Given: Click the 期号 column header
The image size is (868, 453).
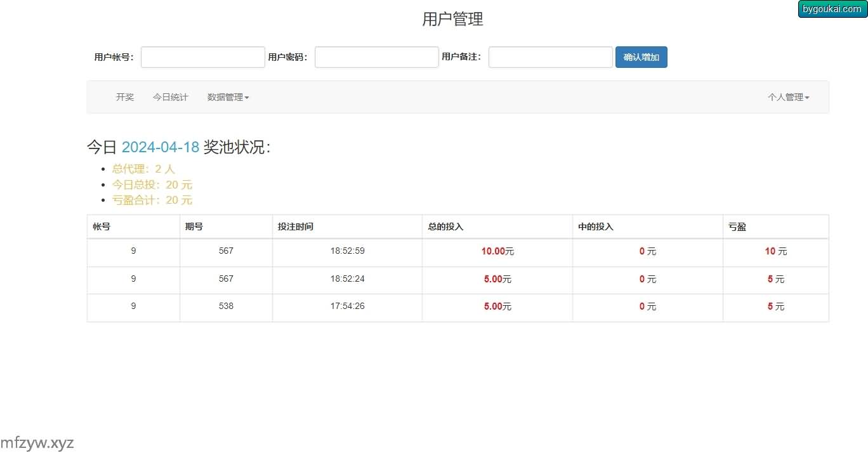Looking at the screenshot, I should (194, 226).
